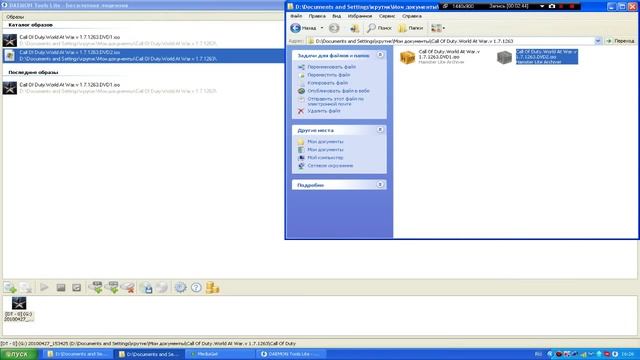Viewport: 640px width, 360px height.
Task: Select DVD1.iso entry in image catalog
Action: (143, 40)
